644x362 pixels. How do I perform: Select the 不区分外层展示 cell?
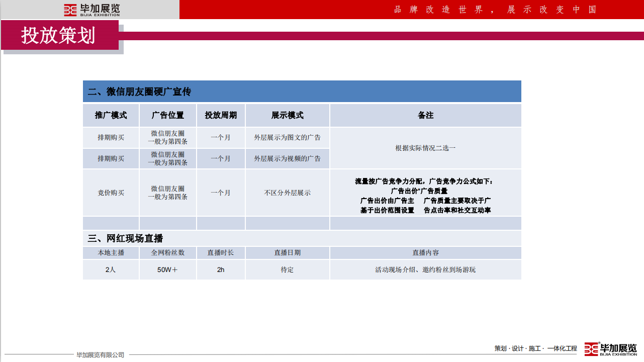click(287, 193)
